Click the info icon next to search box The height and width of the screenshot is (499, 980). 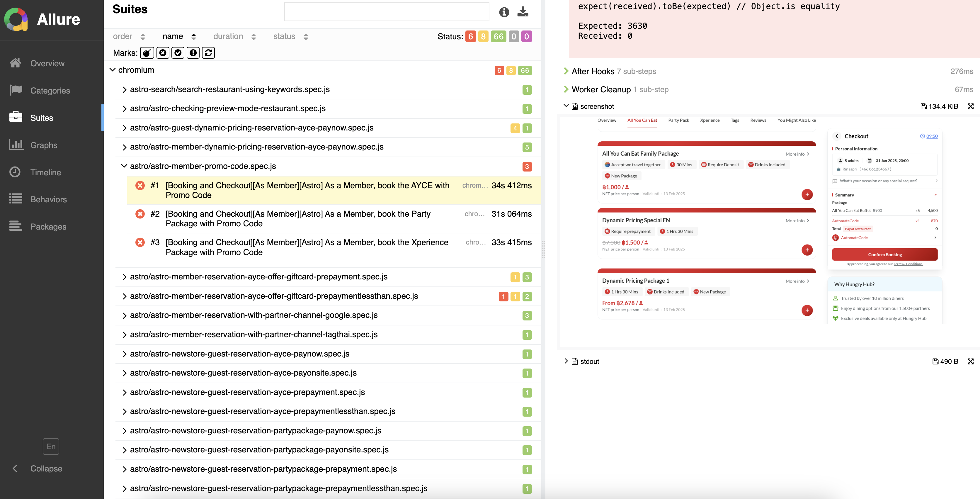(504, 12)
